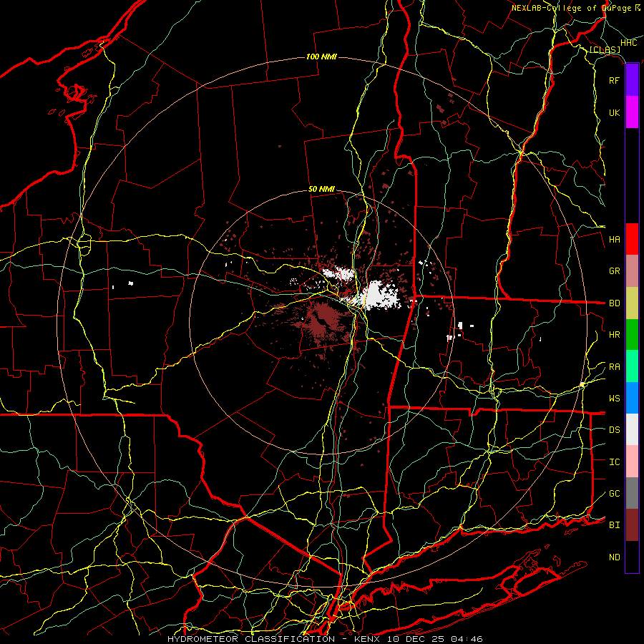
Task: Click the 100 NMI range ring label
Action: click(x=321, y=57)
